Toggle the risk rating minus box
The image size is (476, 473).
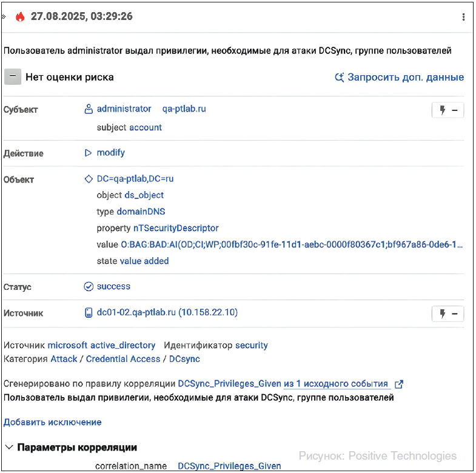click(x=13, y=77)
